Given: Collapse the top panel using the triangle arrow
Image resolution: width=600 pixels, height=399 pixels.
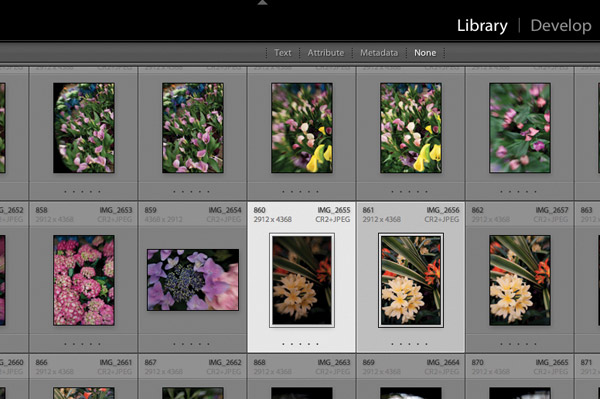Looking at the screenshot, I should pyautogui.click(x=262, y=3).
